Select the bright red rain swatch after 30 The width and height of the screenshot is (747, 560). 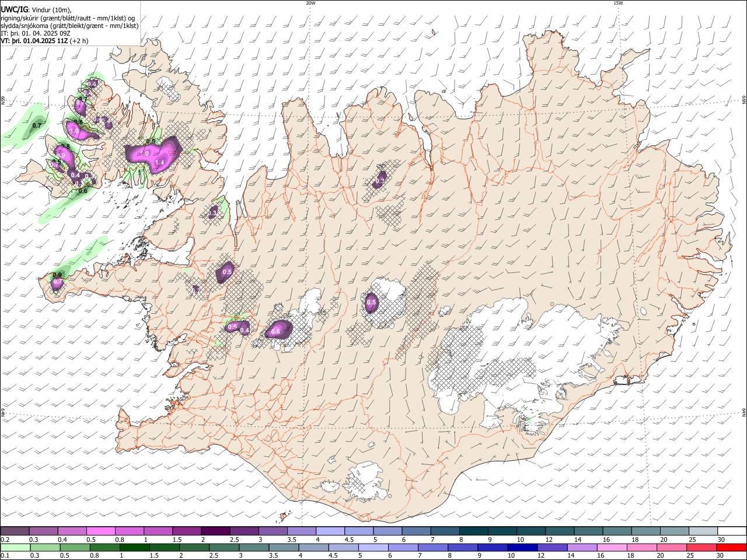pos(731,548)
